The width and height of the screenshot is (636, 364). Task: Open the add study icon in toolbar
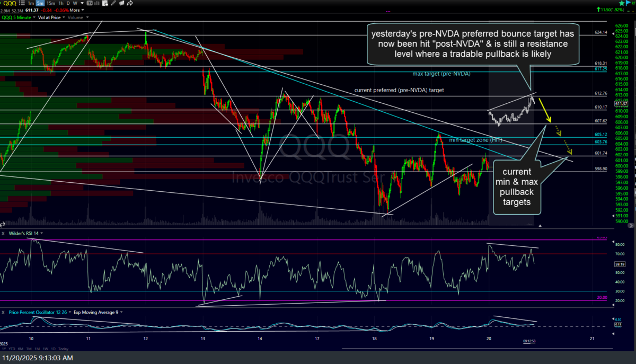tap(105, 3)
